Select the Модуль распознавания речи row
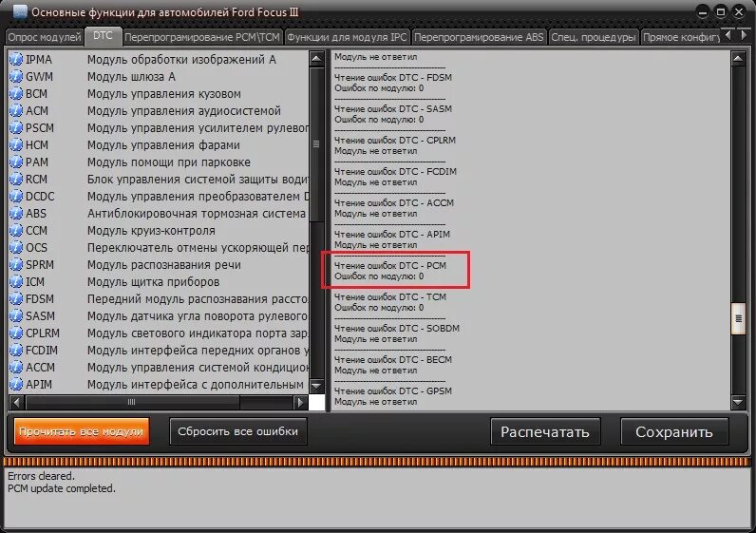 (160, 265)
